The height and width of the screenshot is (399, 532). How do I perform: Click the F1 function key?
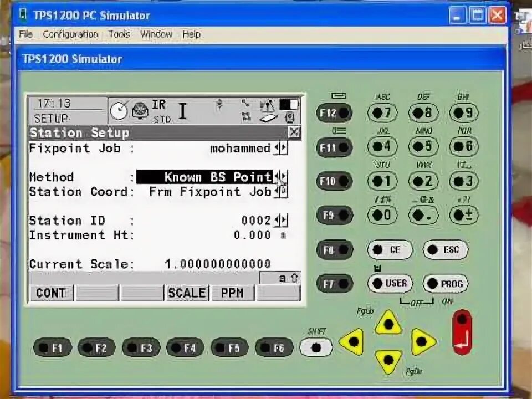pos(52,348)
